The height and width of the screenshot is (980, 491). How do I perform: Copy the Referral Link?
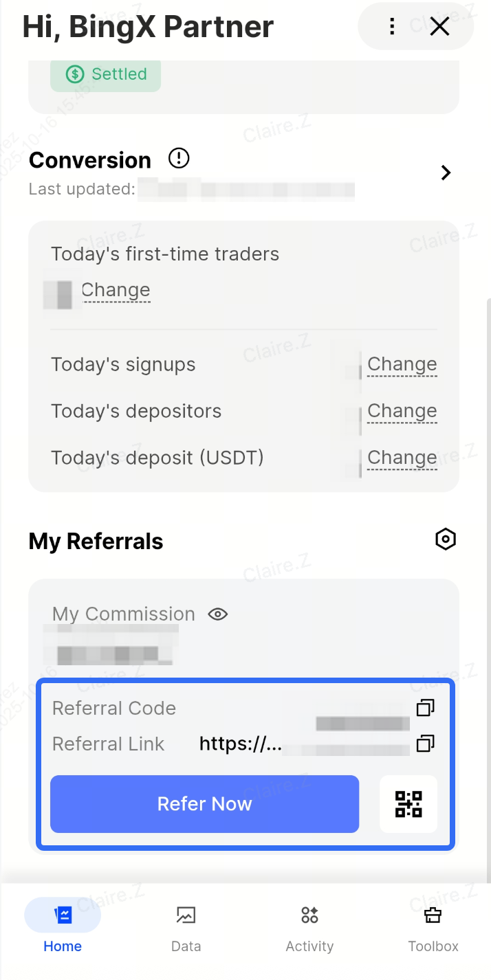(426, 743)
